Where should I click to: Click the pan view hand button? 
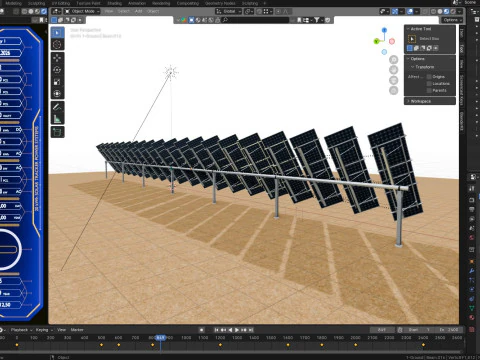[394, 70]
